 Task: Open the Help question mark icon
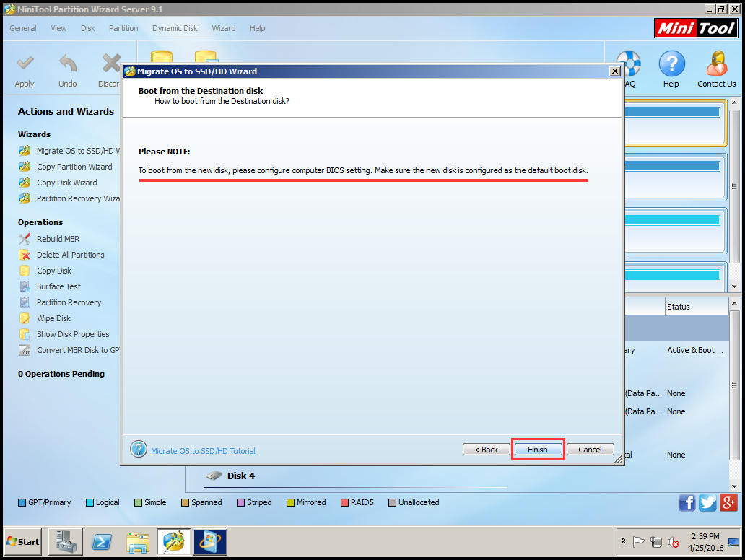pyautogui.click(x=671, y=64)
